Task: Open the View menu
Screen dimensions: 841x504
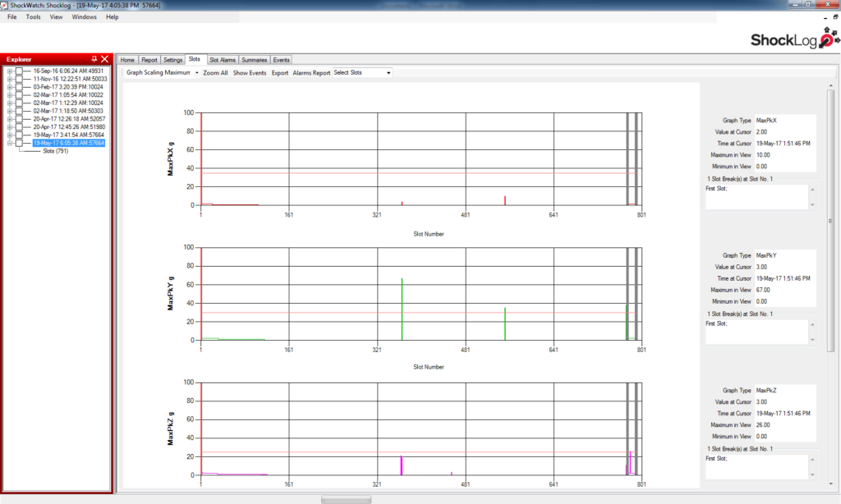Action: click(x=57, y=17)
